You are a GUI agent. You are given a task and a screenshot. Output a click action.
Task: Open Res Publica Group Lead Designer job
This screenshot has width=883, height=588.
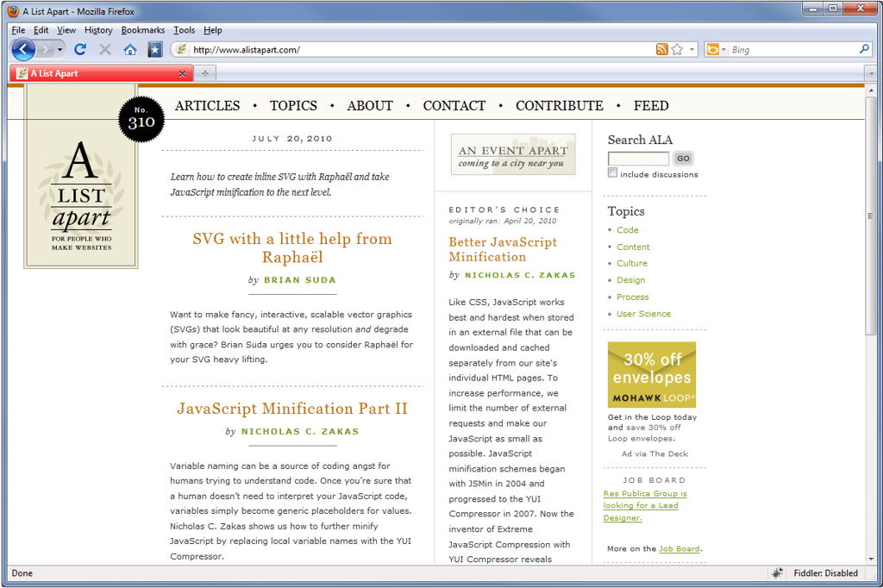point(645,506)
